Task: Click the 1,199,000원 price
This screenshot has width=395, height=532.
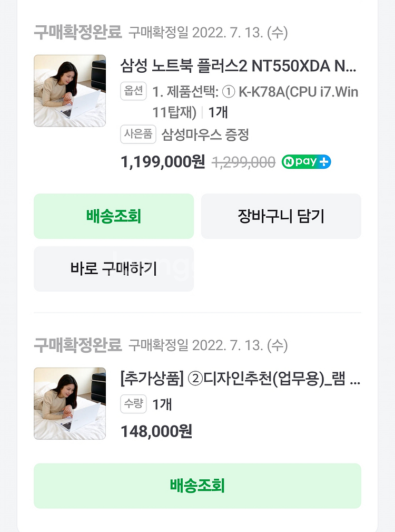Action: [163, 162]
